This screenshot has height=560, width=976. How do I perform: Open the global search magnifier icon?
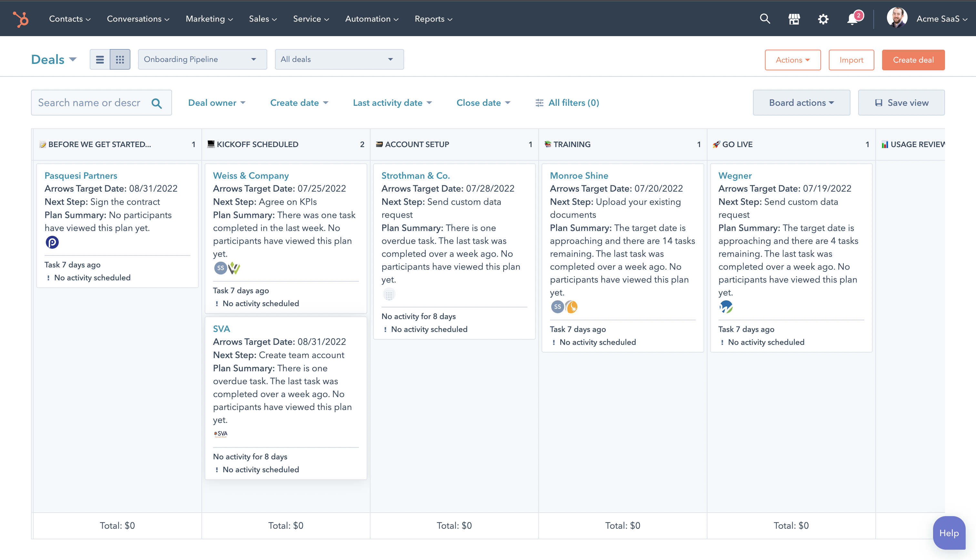pyautogui.click(x=765, y=19)
